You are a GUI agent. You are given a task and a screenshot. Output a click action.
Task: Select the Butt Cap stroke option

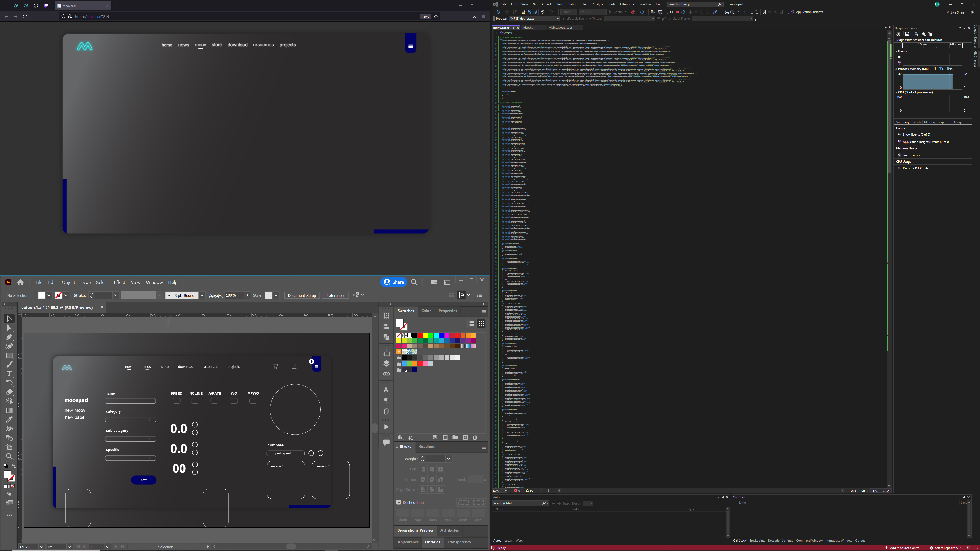(x=423, y=469)
